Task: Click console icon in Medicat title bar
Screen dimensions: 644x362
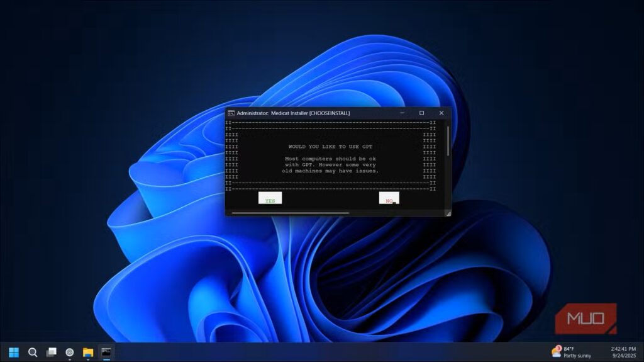Action: click(x=231, y=113)
